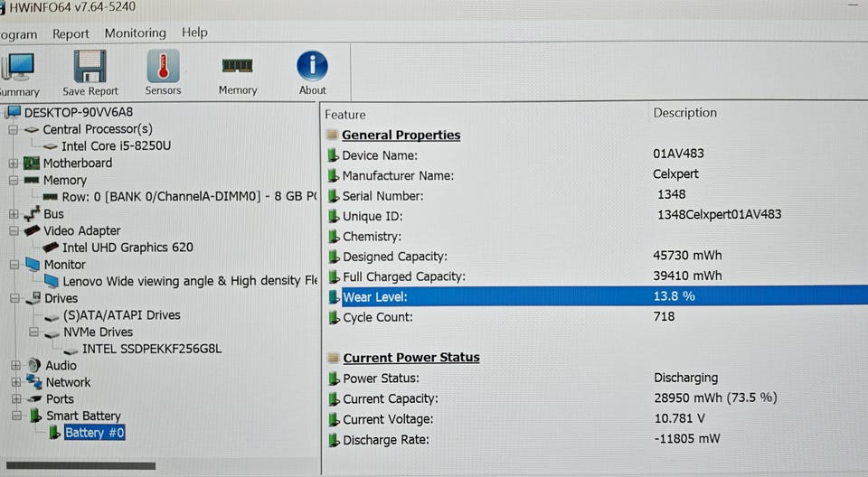
Task: Select the Current Capacity row
Action: (597, 398)
